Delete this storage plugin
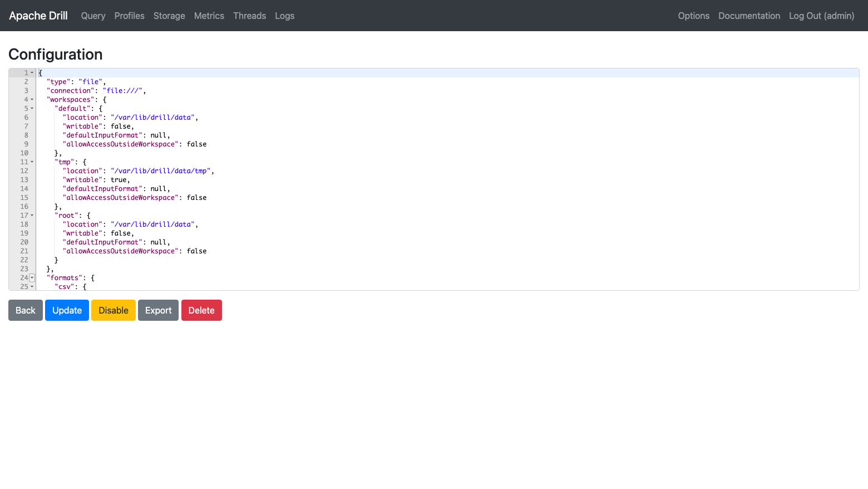Image resolution: width=868 pixels, height=489 pixels. coord(201,310)
